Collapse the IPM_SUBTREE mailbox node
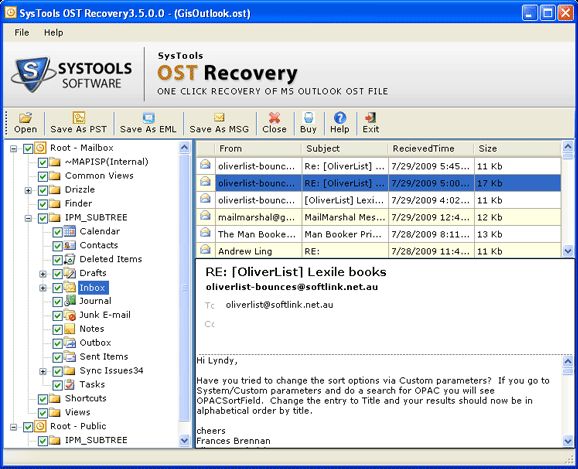The width and height of the screenshot is (578, 469). [x=28, y=218]
